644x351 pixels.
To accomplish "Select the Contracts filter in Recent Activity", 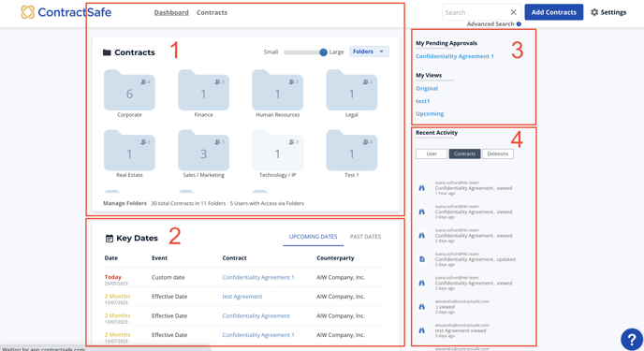I will click(464, 154).
